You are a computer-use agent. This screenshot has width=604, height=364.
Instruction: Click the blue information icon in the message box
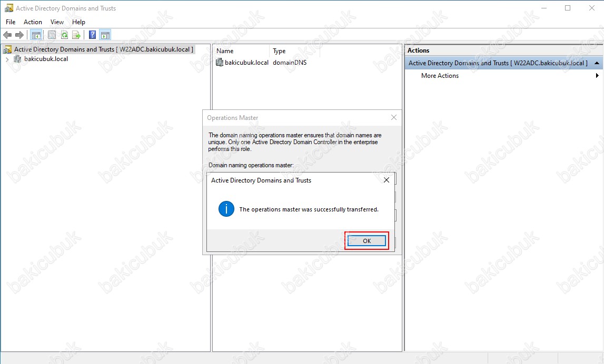(x=226, y=209)
